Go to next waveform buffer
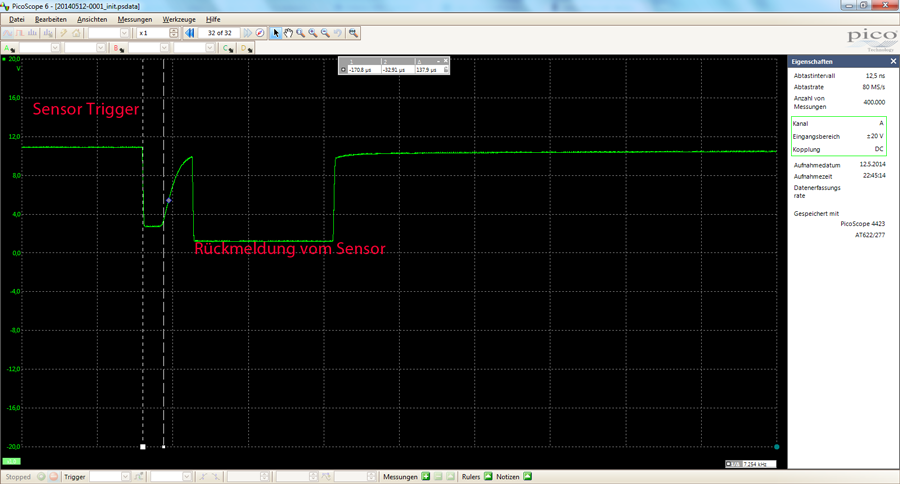This screenshot has width=900, height=484. 247,33
